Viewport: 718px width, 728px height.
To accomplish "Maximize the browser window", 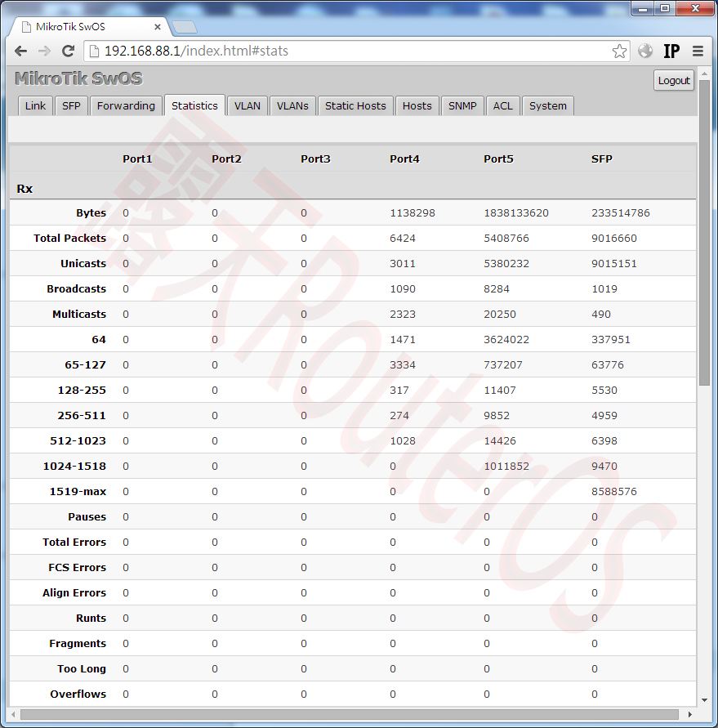I will tap(665, 9).
